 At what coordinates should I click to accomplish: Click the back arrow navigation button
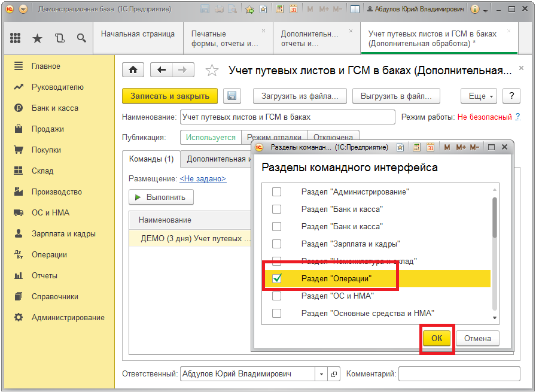tap(162, 70)
